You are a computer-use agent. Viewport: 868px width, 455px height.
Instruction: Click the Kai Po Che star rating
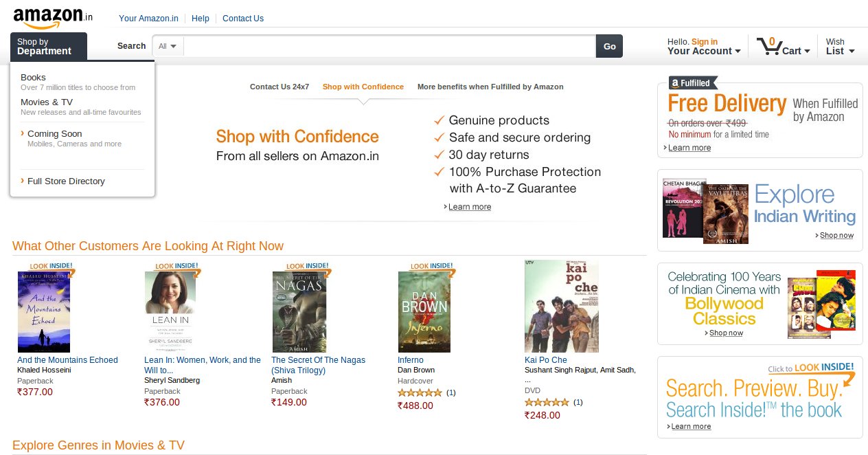coord(546,402)
